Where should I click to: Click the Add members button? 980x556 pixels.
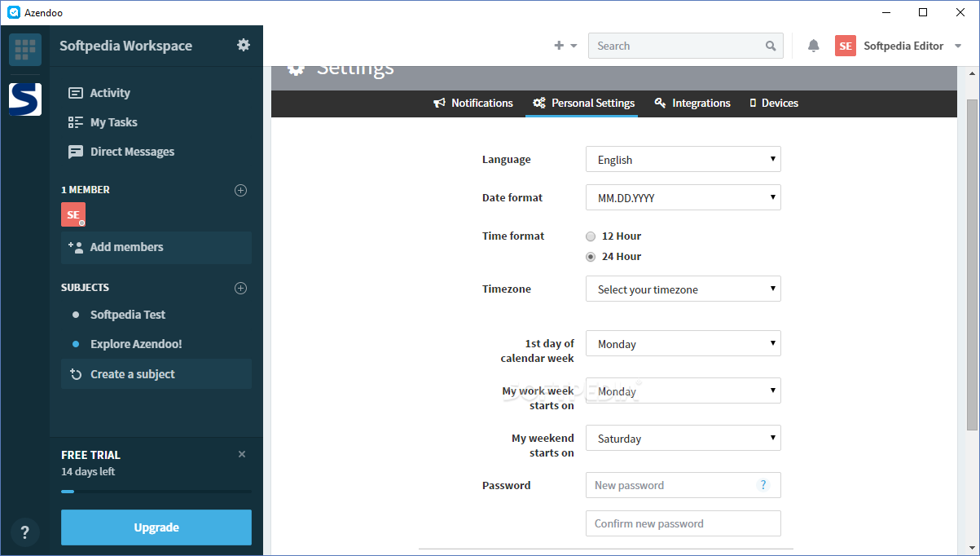(x=156, y=247)
